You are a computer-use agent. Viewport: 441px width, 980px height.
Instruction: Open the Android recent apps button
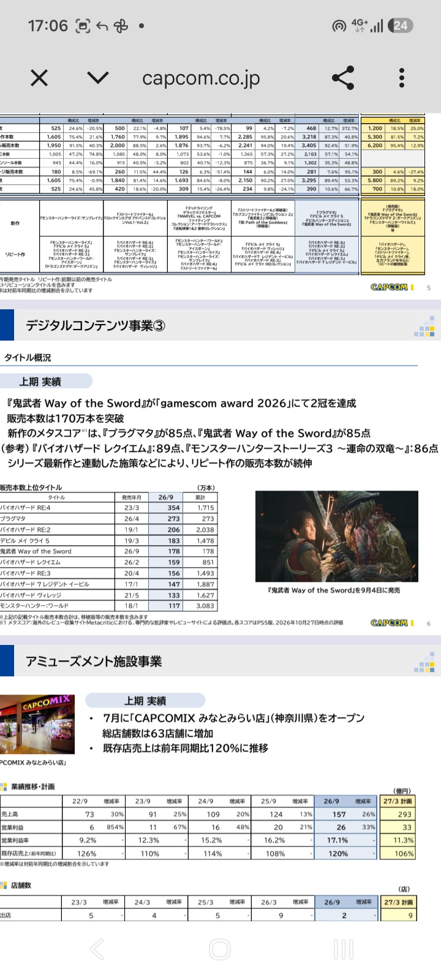[x=343, y=949]
